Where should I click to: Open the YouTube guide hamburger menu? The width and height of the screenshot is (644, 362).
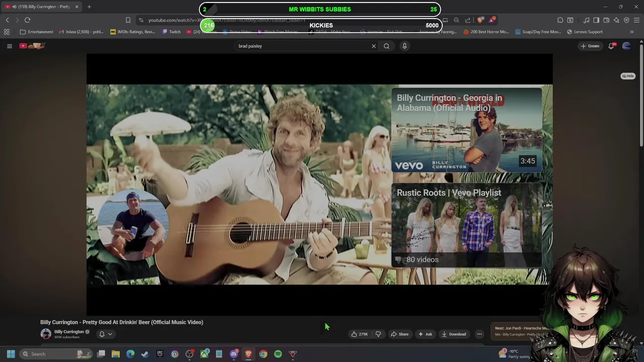pyautogui.click(x=9, y=46)
